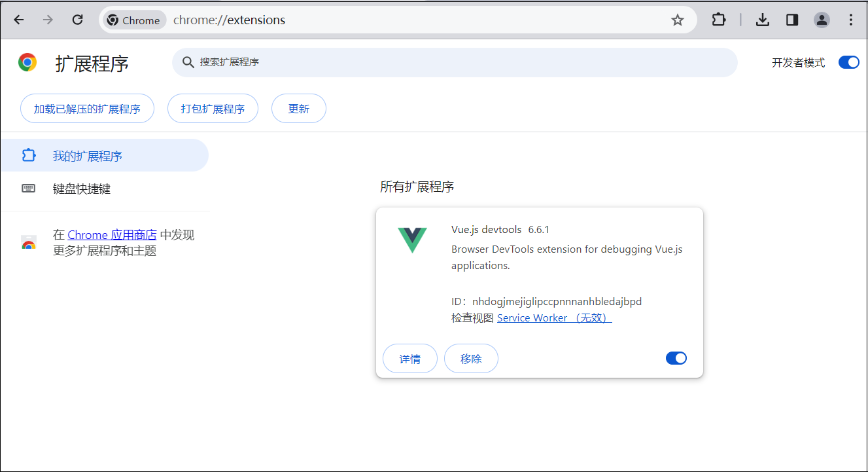
Task: Disable the Vue.js devtools extension toggle
Action: point(676,358)
